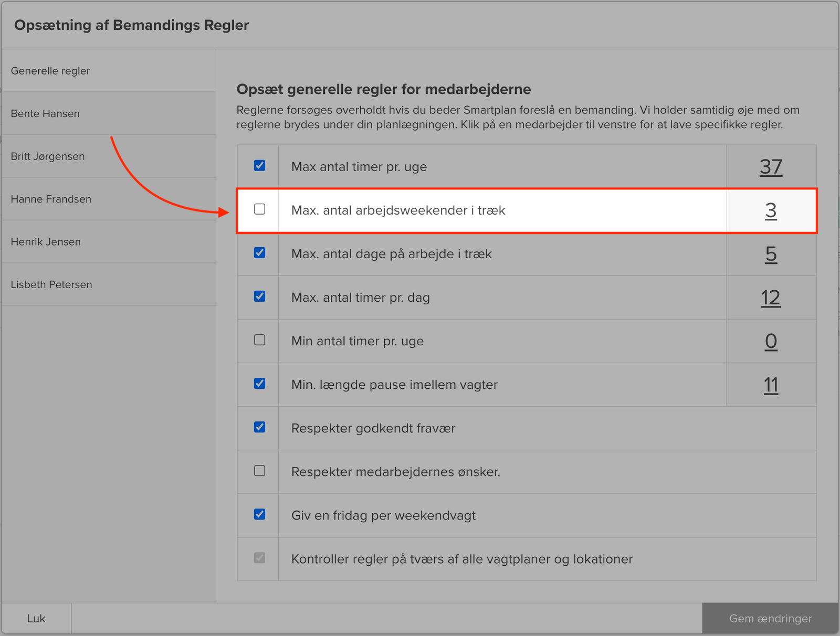Edit the consecutive work weekends value 3
840x636 pixels.
click(x=771, y=210)
